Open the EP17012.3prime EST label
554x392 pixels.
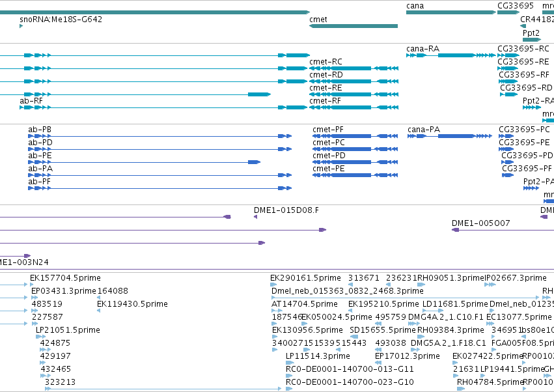(x=408, y=356)
